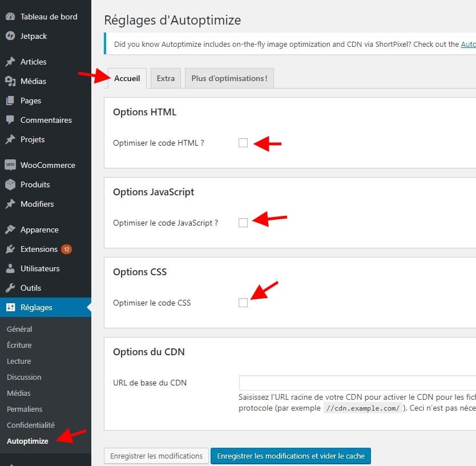
Task: Tick the Optimiser le code JavaScript checkbox
Action: (x=243, y=223)
